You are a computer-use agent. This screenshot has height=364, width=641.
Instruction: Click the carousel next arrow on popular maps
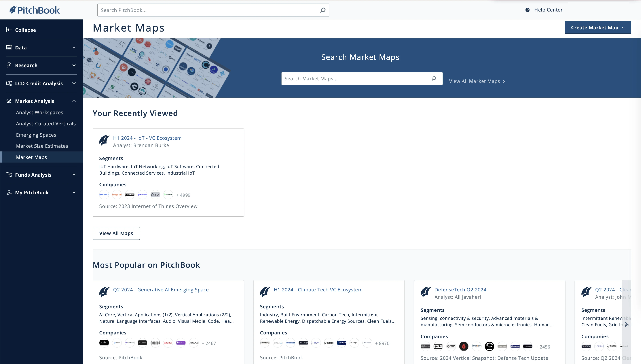(626, 324)
